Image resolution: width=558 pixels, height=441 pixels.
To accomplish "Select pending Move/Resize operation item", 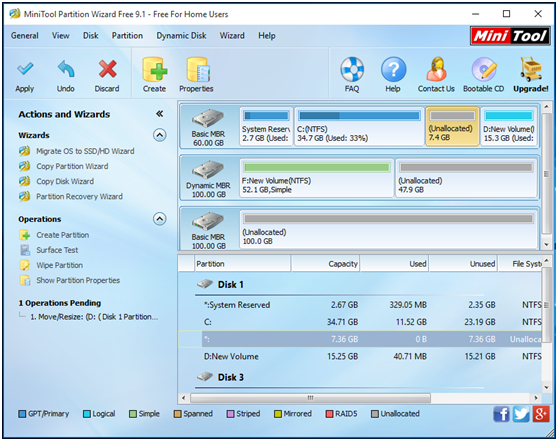I will 94,317.
